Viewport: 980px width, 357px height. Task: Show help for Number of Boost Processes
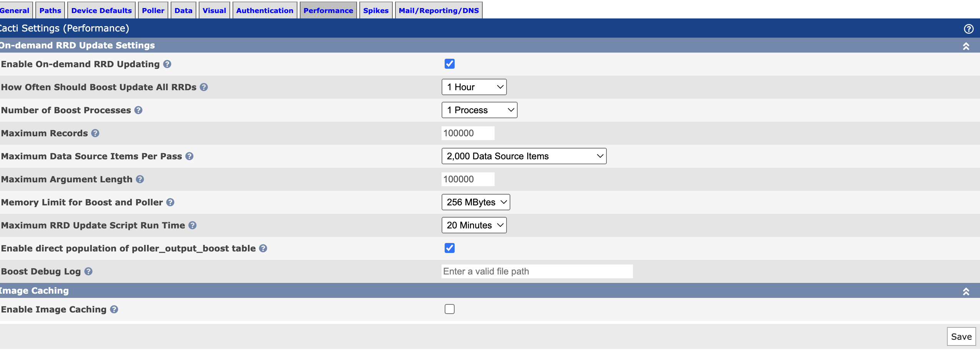(x=139, y=110)
